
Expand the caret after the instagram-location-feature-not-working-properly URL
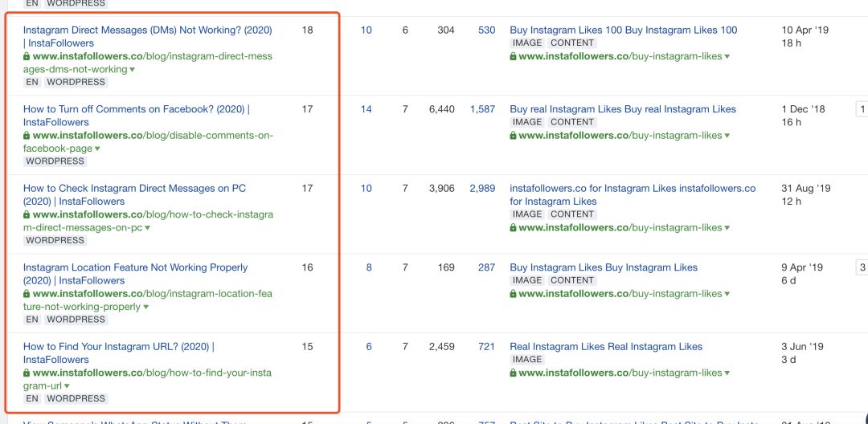[145, 308]
